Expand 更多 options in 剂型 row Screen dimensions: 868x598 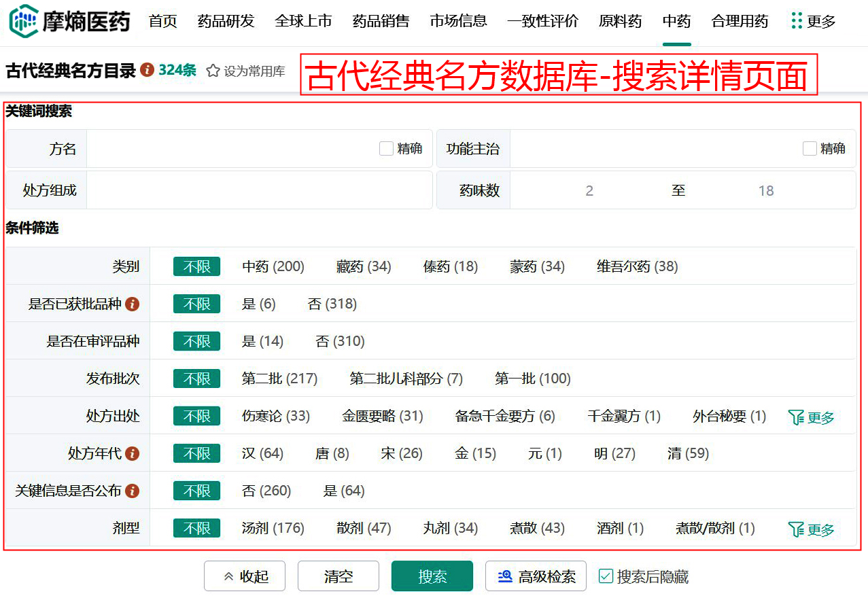tap(811, 529)
